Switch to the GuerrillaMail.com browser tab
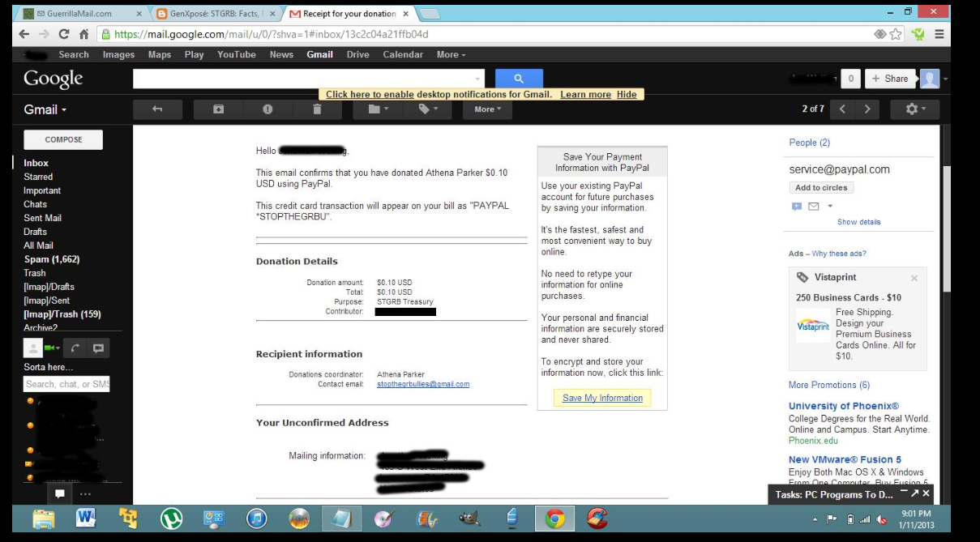 coord(79,14)
